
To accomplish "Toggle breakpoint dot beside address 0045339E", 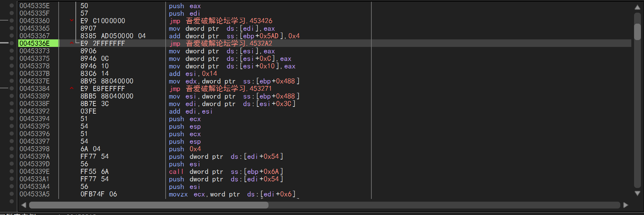I will [12, 172].
